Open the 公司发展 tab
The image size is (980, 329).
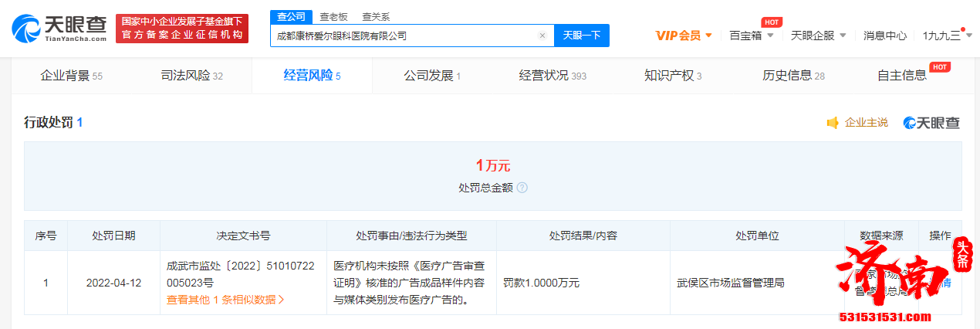(432, 76)
